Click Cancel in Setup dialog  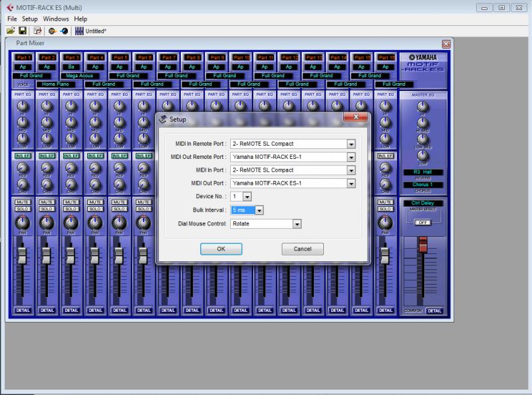(x=303, y=249)
